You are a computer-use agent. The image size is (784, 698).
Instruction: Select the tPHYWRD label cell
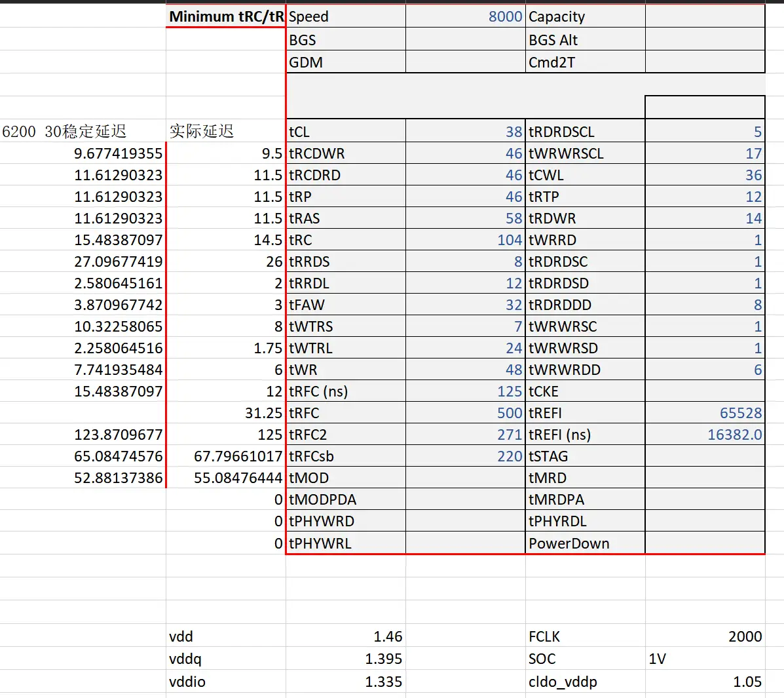coord(346,521)
